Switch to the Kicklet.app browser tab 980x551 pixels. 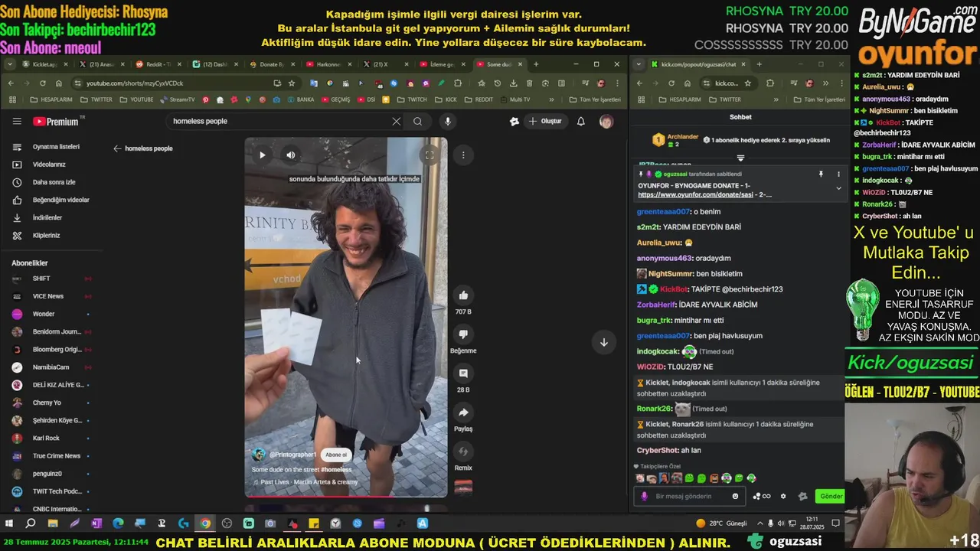(x=45, y=64)
